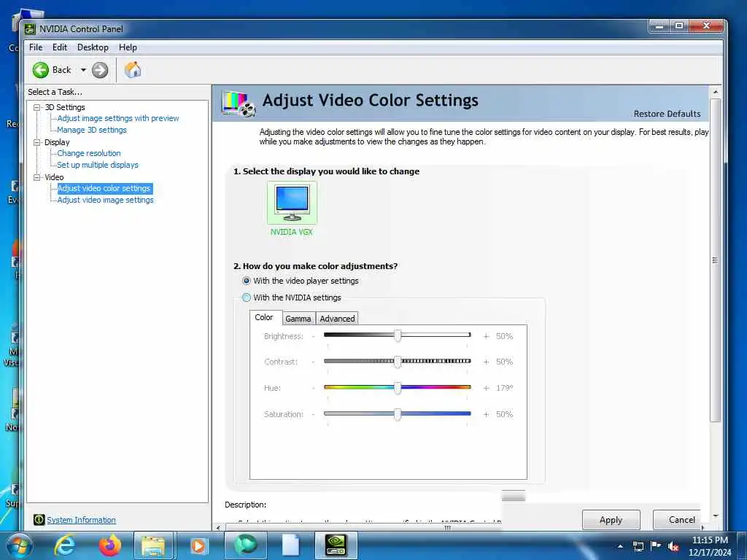Click the Contrast slider handle
The image size is (747, 560).
click(398, 362)
